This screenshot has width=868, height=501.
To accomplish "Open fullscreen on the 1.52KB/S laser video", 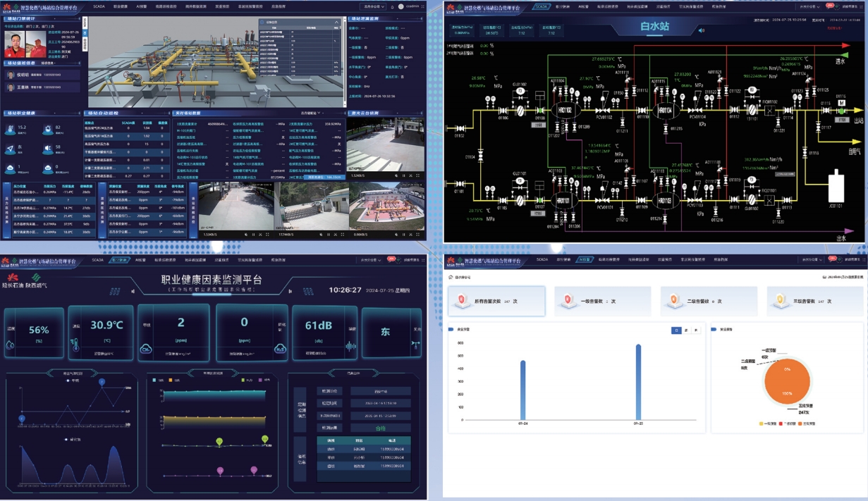I will (x=418, y=175).
